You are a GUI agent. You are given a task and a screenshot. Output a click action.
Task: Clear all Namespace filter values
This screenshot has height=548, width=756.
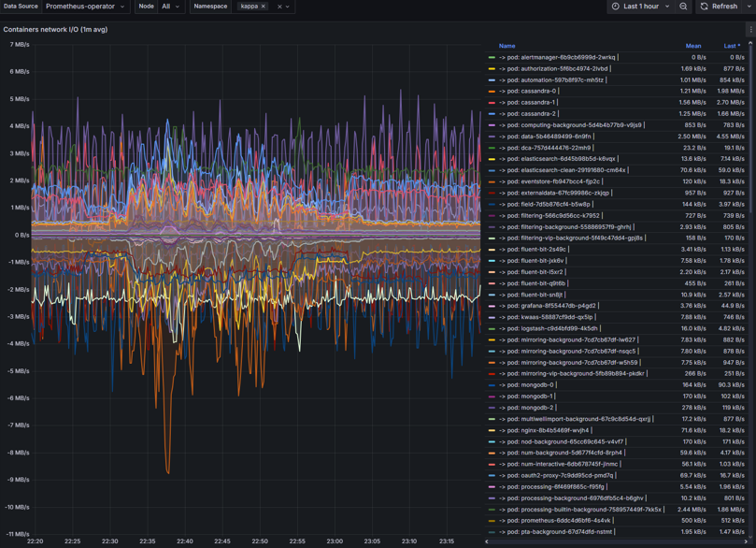278,7
